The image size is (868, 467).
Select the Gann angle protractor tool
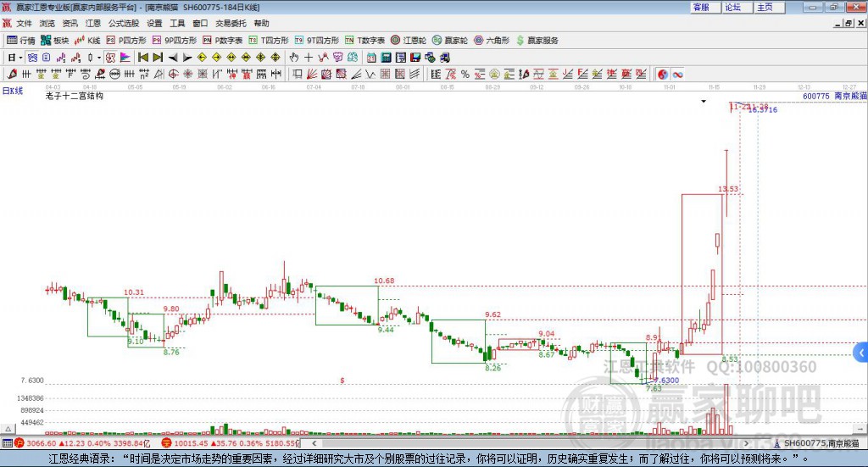[159, 74]
